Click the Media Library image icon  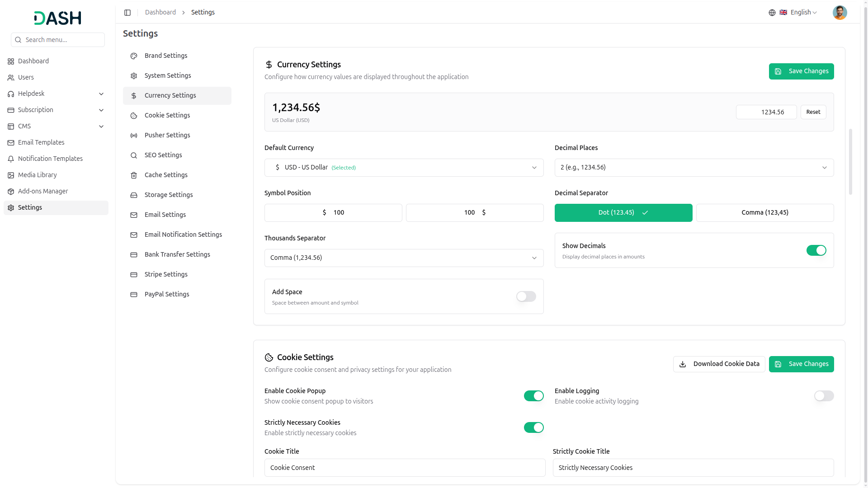11,175
